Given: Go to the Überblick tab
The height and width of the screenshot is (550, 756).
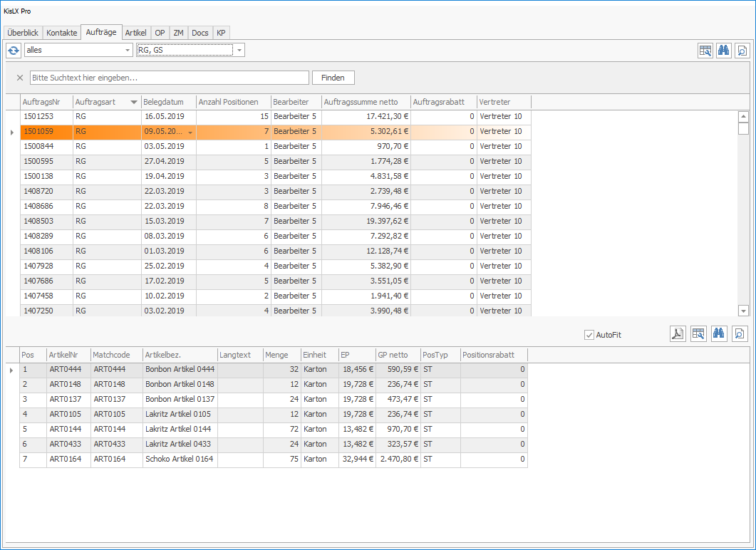Looking at the screenshot, I should [23, 33].
